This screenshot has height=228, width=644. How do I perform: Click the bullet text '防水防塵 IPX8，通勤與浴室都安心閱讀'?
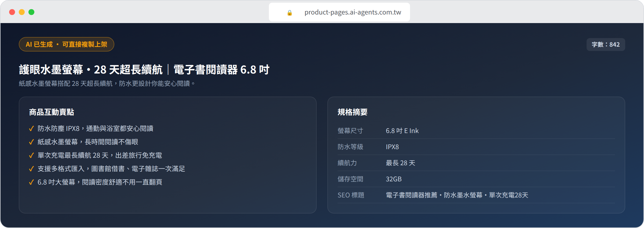coord(96,129)
